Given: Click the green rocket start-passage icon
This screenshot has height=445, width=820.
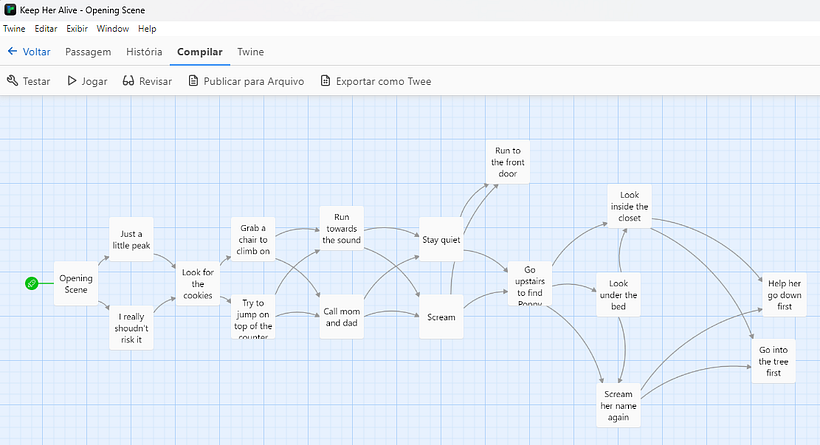Looking at the screenshot, I should (32, 284).
